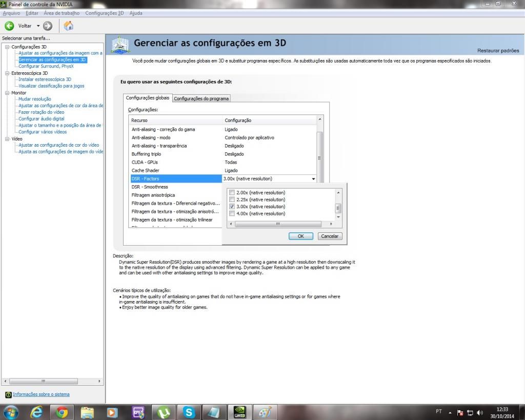Select Instalar estereoscópica 3D task
This screenshot has width=525, height=420.
tap(45, 79)
